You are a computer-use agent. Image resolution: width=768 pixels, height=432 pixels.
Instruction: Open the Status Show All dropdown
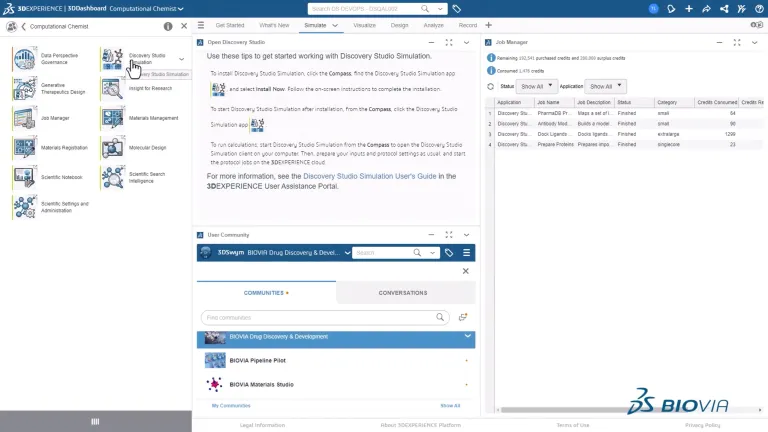[536, 87]
